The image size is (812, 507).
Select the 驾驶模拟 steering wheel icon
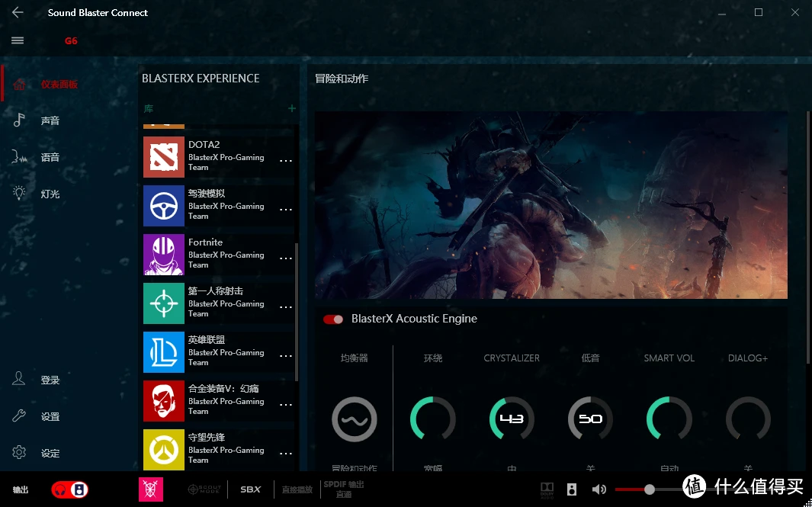164,206
